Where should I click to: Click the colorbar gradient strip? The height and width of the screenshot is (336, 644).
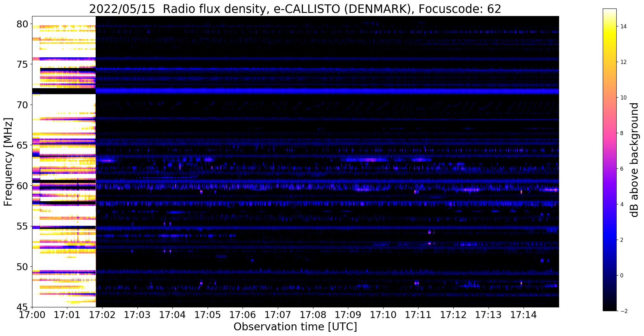tap(609, 160)
